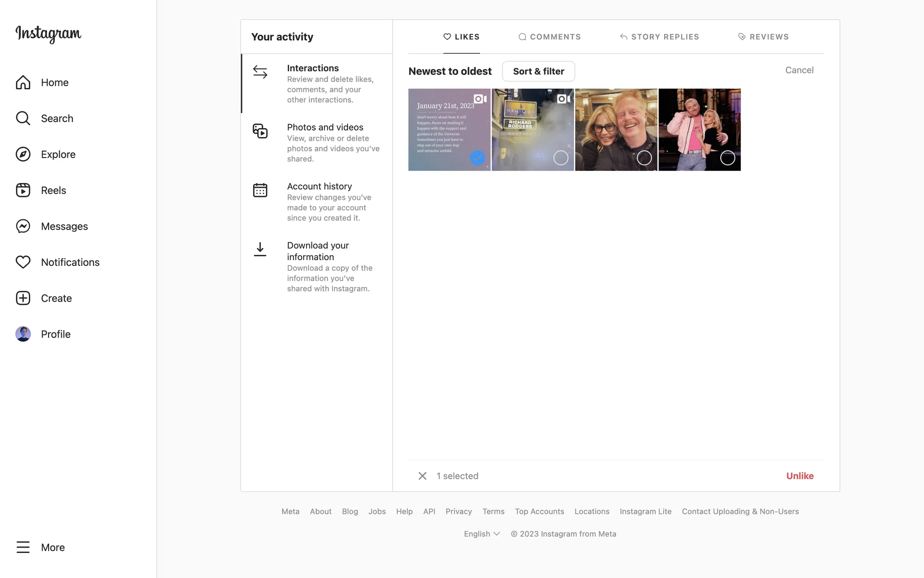Open Messages messenger icon
This screenshot has width=924, height=578.
tap(23, 226)
